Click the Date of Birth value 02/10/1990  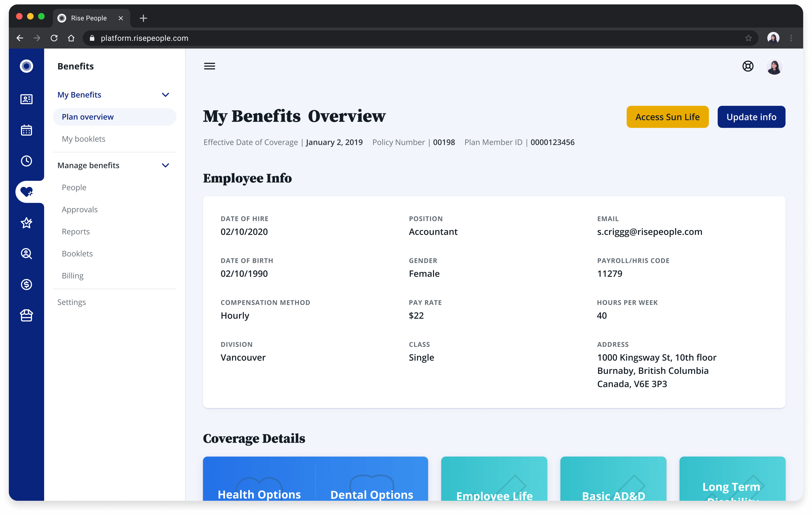point(244,273)
